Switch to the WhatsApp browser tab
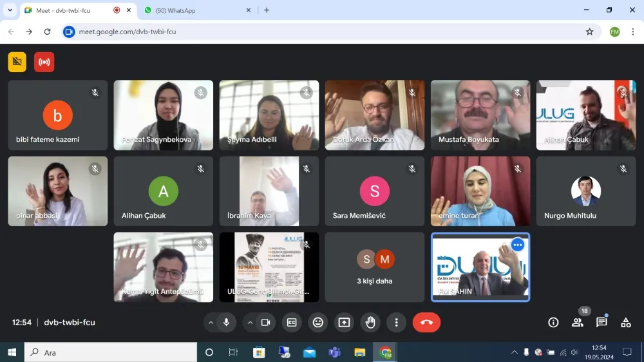 (193, 10)
